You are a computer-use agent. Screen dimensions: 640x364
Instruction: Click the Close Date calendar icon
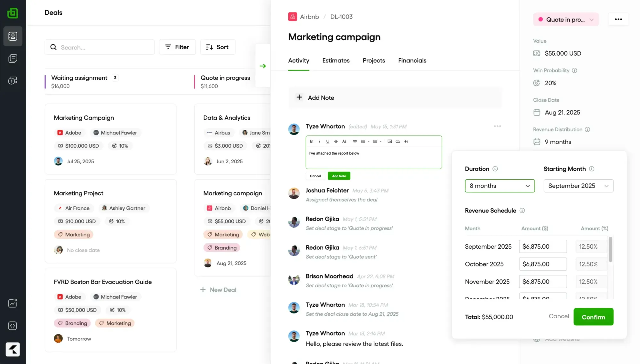[537, 112]
